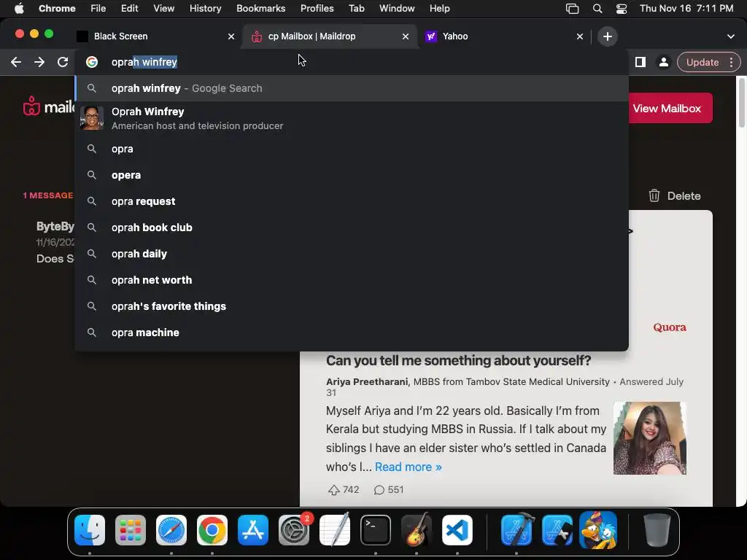747x560 pixels.
Task: Click the comment bubble showing 551
Action: pyautogui.click(x=379, y=490)
